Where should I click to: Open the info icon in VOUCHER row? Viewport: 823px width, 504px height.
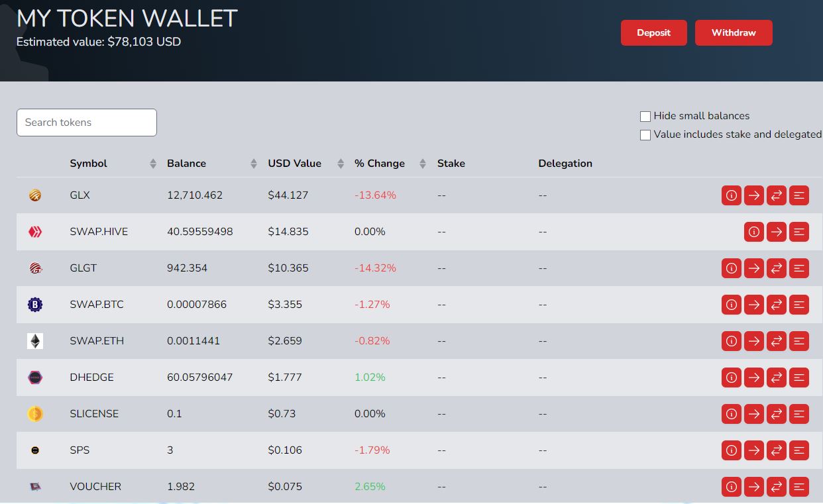click(x=732, y=487)
